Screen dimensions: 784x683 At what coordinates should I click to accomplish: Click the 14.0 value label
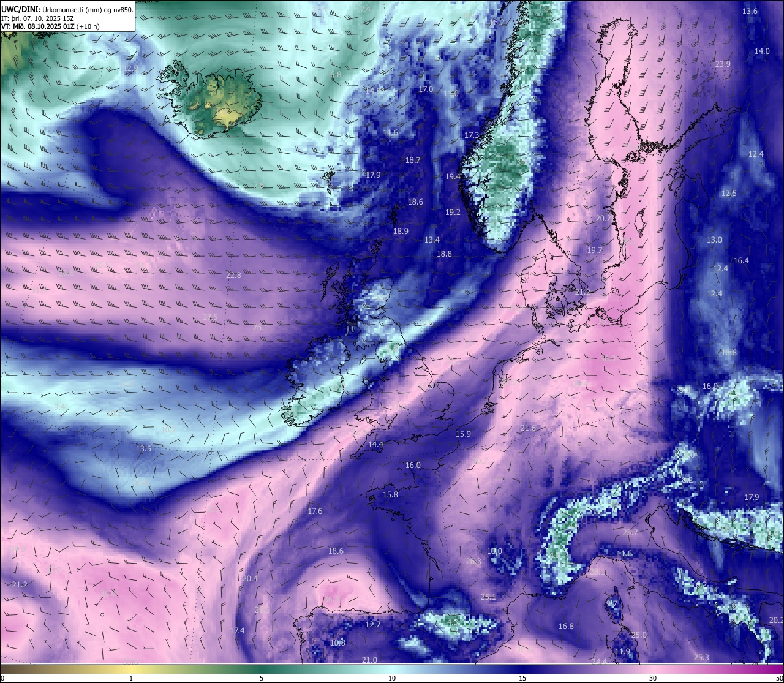762,51
